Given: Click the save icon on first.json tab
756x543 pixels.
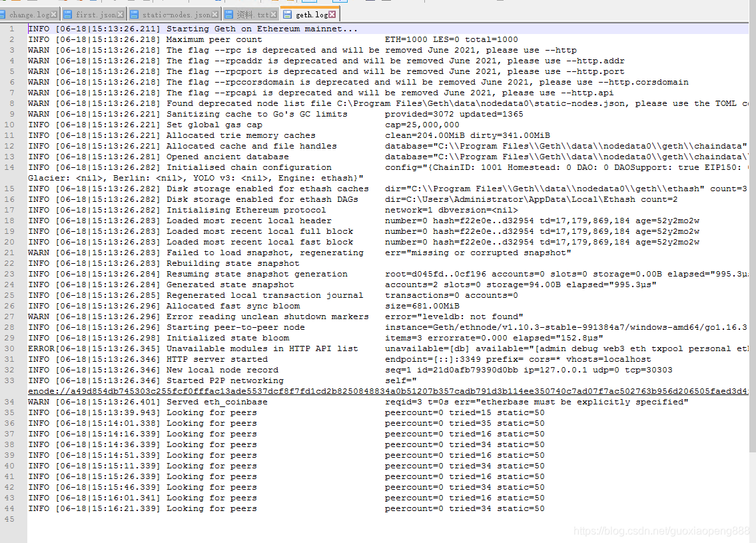Looking at the screenshot, I should coord(67,15).
